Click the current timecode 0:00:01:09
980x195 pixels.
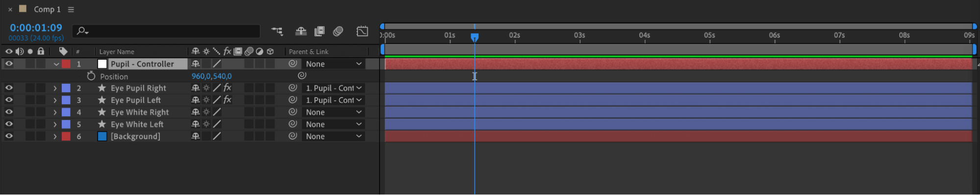[36, 28]
